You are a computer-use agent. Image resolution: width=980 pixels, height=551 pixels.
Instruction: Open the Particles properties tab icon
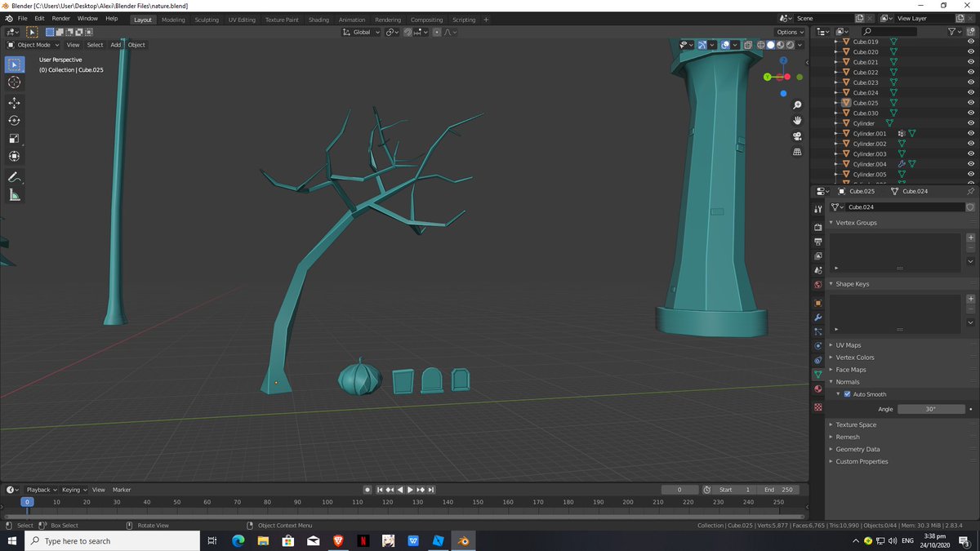point(817,331)
